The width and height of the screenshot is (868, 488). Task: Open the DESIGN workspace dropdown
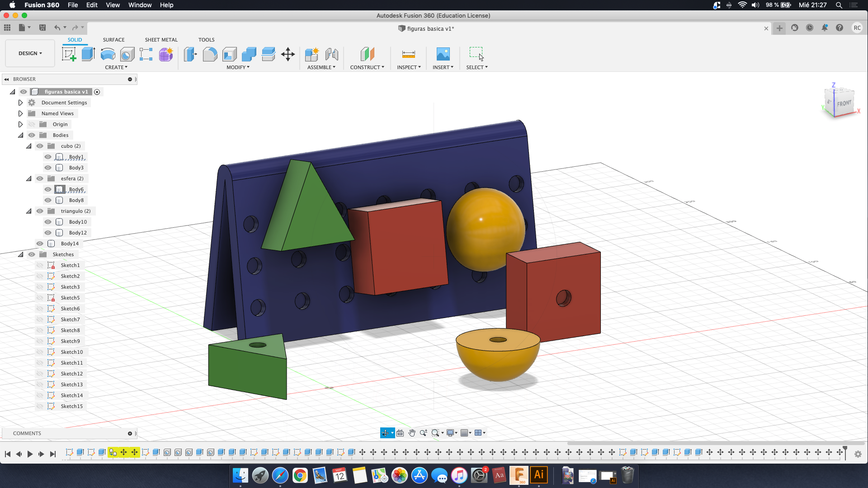29,53
